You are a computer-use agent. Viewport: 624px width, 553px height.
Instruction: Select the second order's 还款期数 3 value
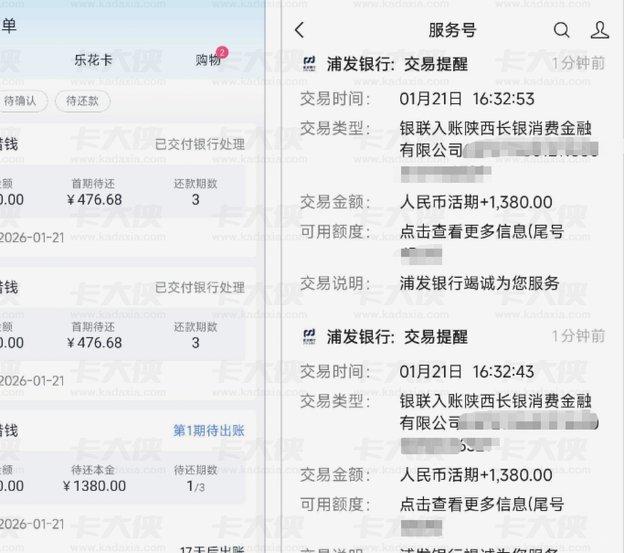[195, 343]
